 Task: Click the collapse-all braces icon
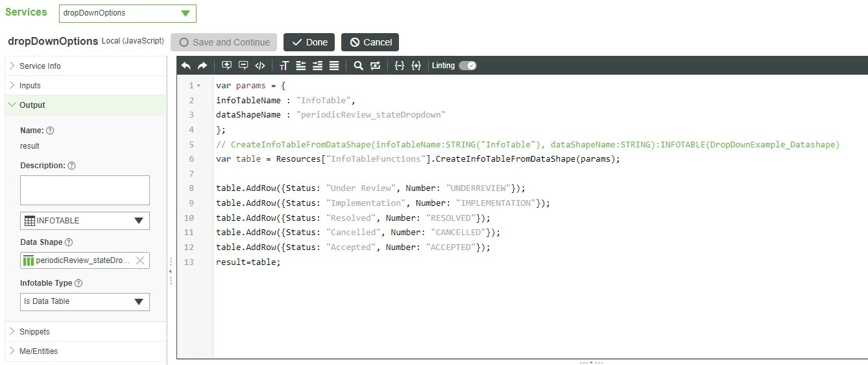point(400,66)
